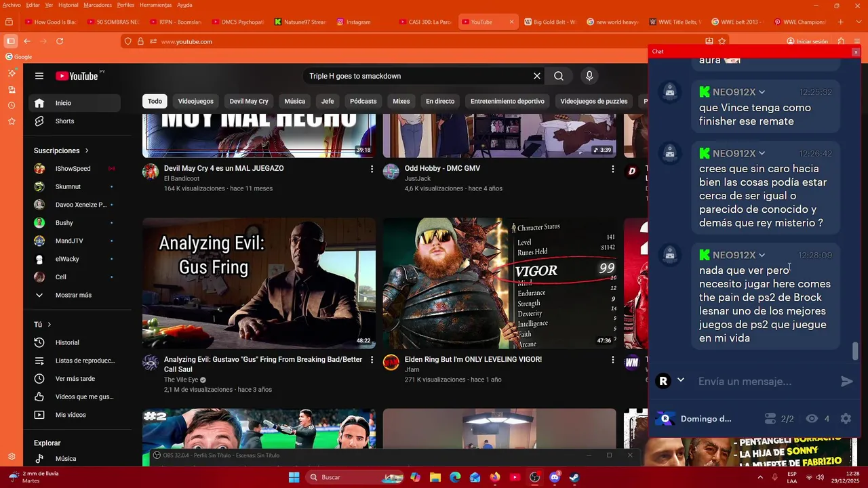Open Ver más tarde in the sidebar
The height and width of the screenshot is (488, 868).
(75, 379)
